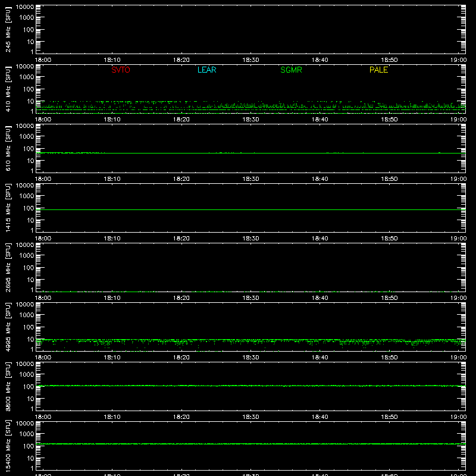Image resolution: width=476 pixels, height=476 pixels.
Task: Click the 100 tick of the 610 MHz plot
Action: point(29,148)
